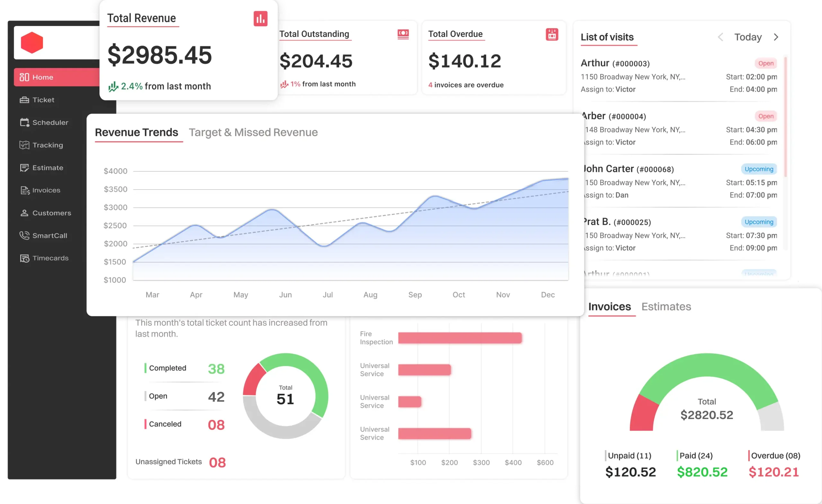Click the Home dashboard icon in sidebar
This screenshot has width=822, height=504.
[24, 77]
